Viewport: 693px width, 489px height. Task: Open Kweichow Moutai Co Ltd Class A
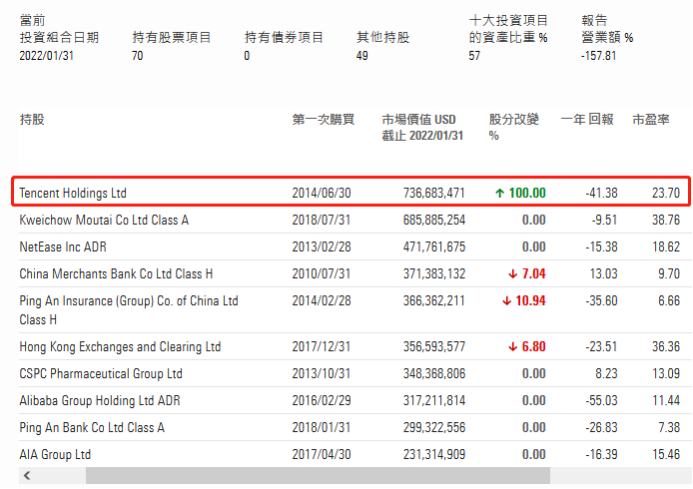(x=104, y=219)
